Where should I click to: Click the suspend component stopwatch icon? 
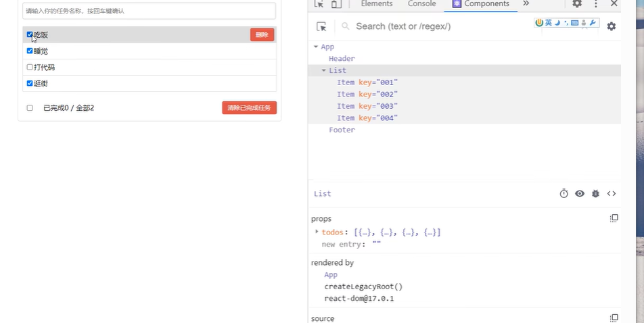564,193
